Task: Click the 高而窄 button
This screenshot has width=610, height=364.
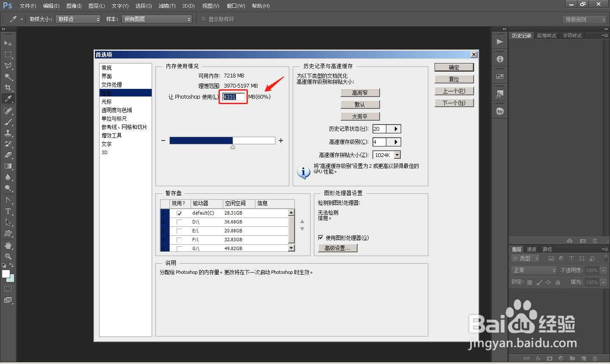Action: (x=360, y=93)
